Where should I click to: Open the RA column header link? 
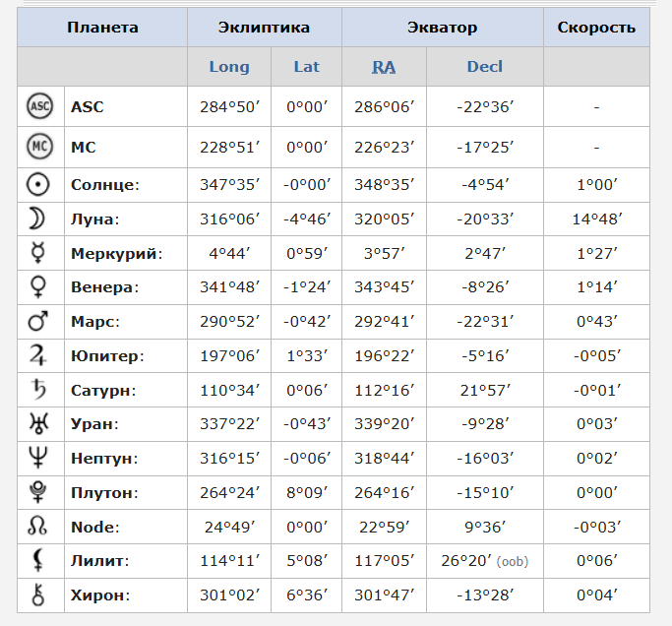click(384, 67)
